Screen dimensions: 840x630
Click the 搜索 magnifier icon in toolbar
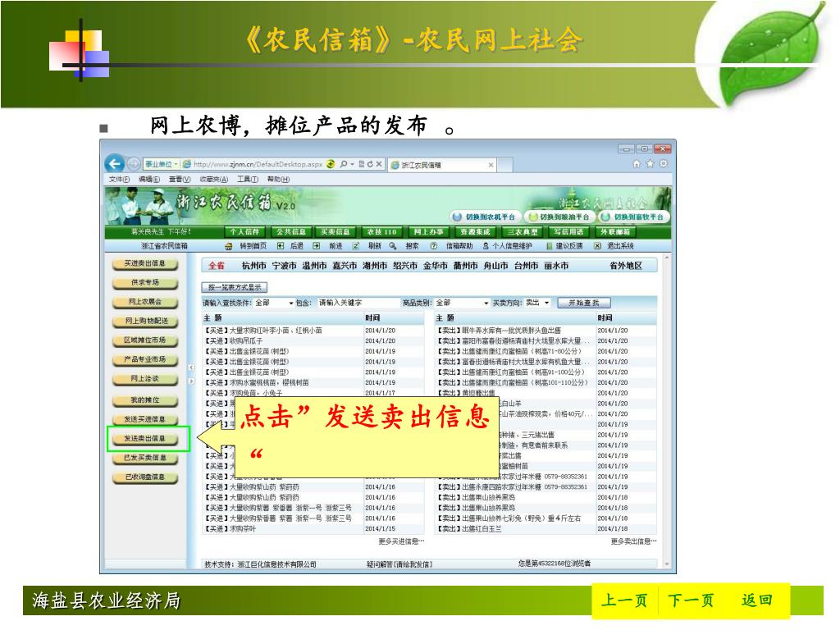pyautogui.click(x=393, y=246)
